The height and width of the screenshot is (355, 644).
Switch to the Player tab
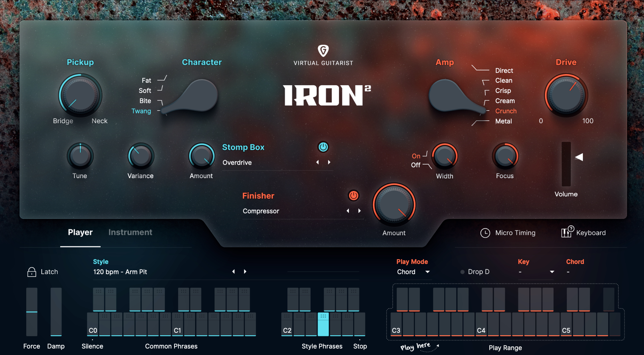coord(80,232)
